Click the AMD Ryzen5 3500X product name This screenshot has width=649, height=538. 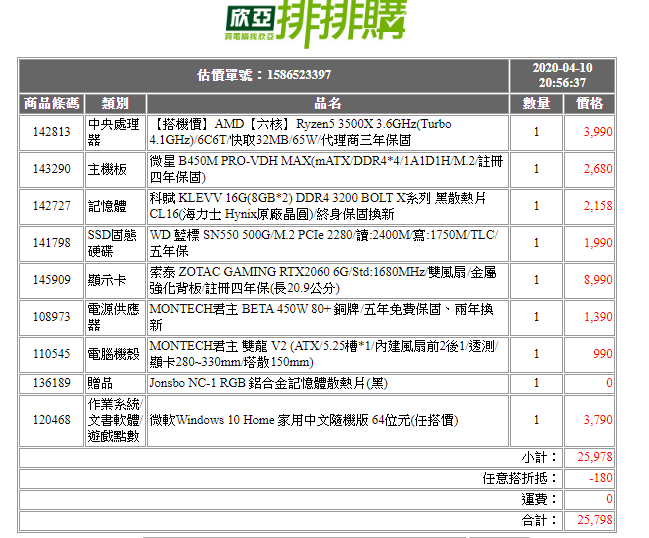coord(300,132)
